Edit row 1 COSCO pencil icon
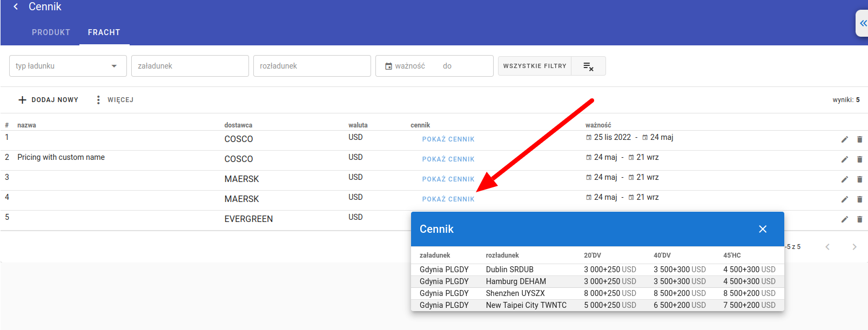868x330 pixels. coord(845,139)
